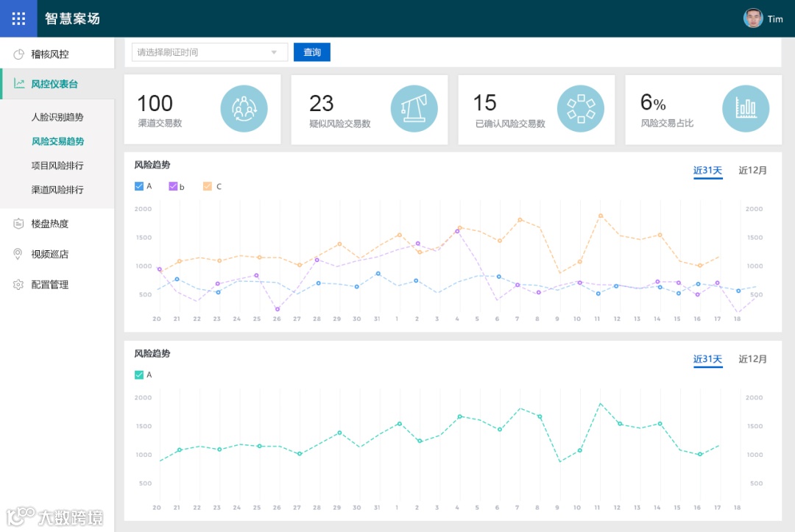Toggle the purple b series checkbox
Image resolution: width=795 pixels, height=532 pixels.
pyautogui.click(x=173, y=186)
